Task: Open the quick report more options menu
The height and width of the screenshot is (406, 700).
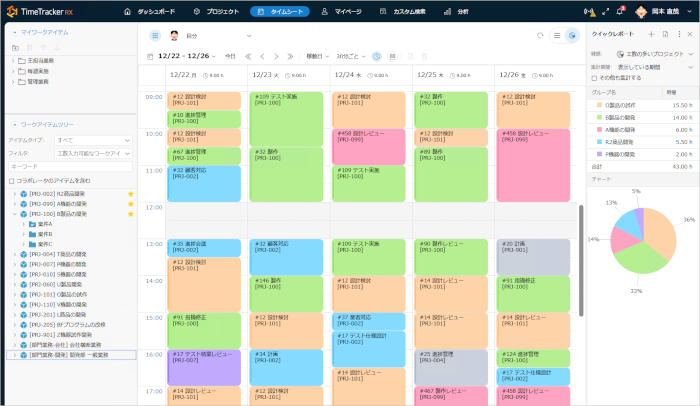Action: tap(679, 34)
